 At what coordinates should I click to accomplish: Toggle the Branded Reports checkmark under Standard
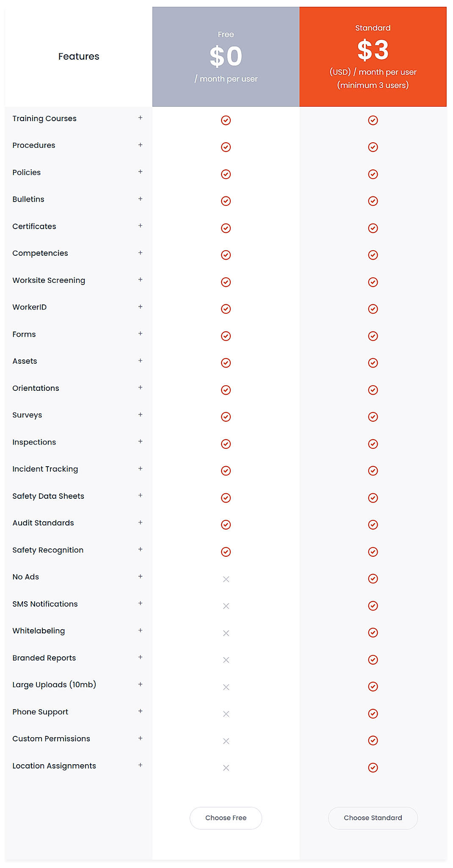coord(373,659)
